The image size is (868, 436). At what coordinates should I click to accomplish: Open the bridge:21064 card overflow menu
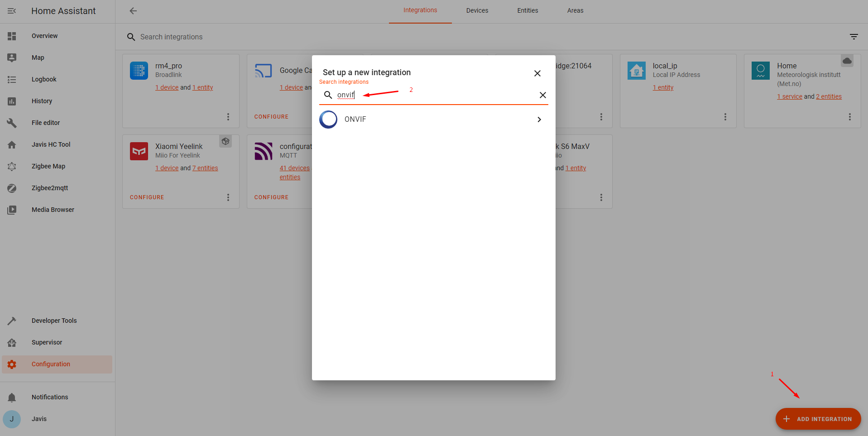(x=601, y=117)
